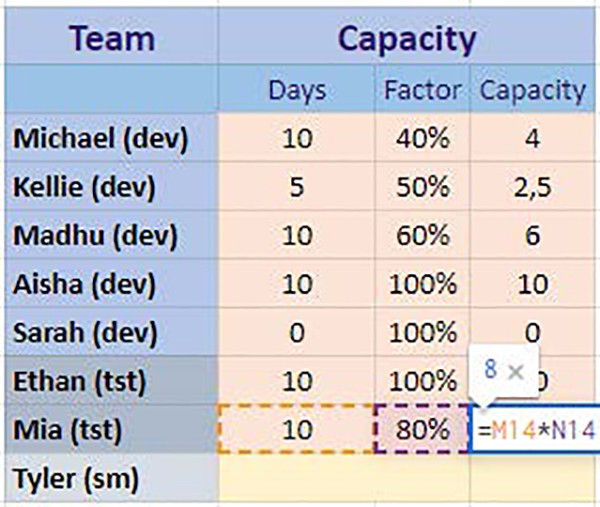Select the Michael (dev) name cell
This screenshot has width=600, height=507.
click(100, 139)
